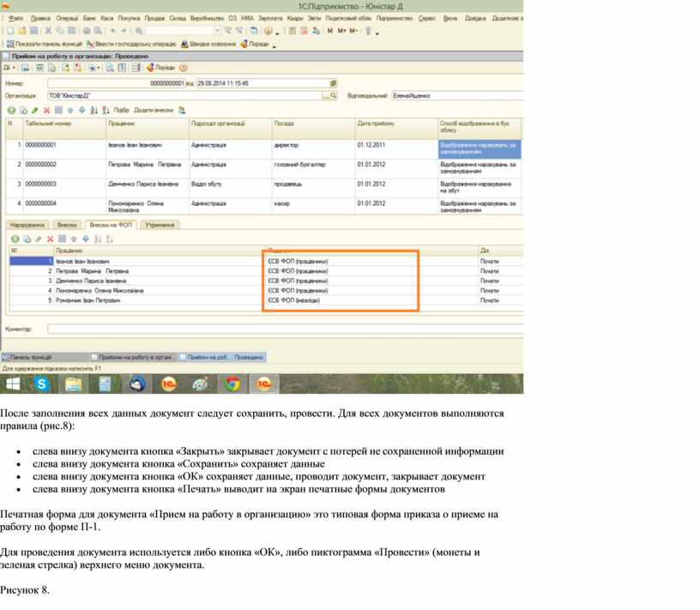Select the cell 'директор' in Посада column

coord(313,149)
